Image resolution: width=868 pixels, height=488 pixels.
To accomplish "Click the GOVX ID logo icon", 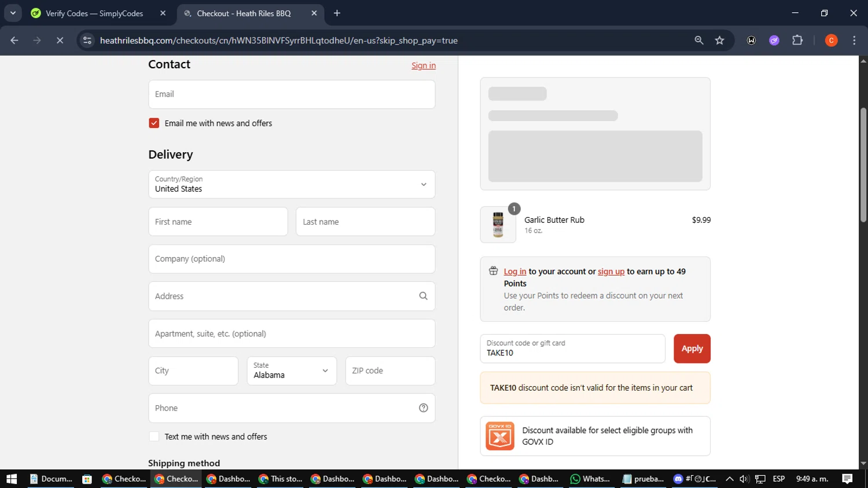I will 500,436.
